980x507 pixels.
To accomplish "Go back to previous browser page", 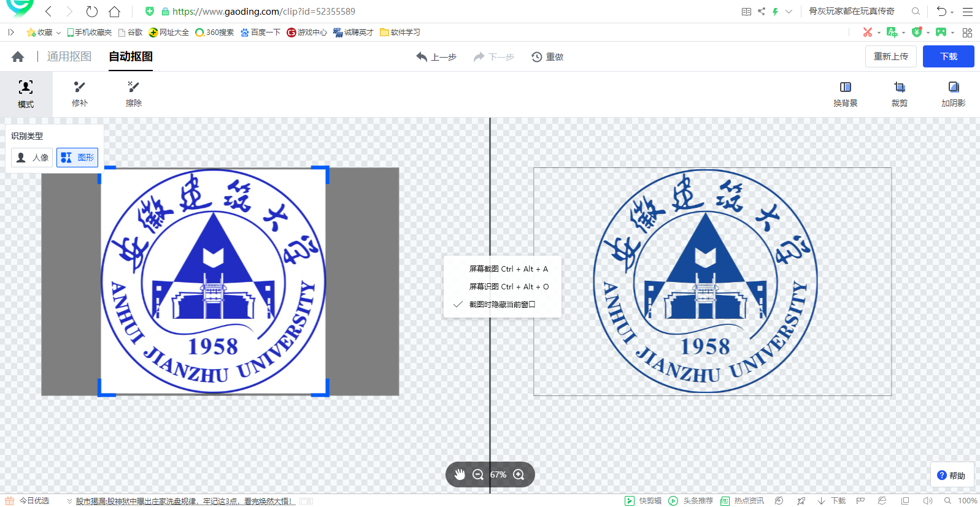I will click(48, 11).
